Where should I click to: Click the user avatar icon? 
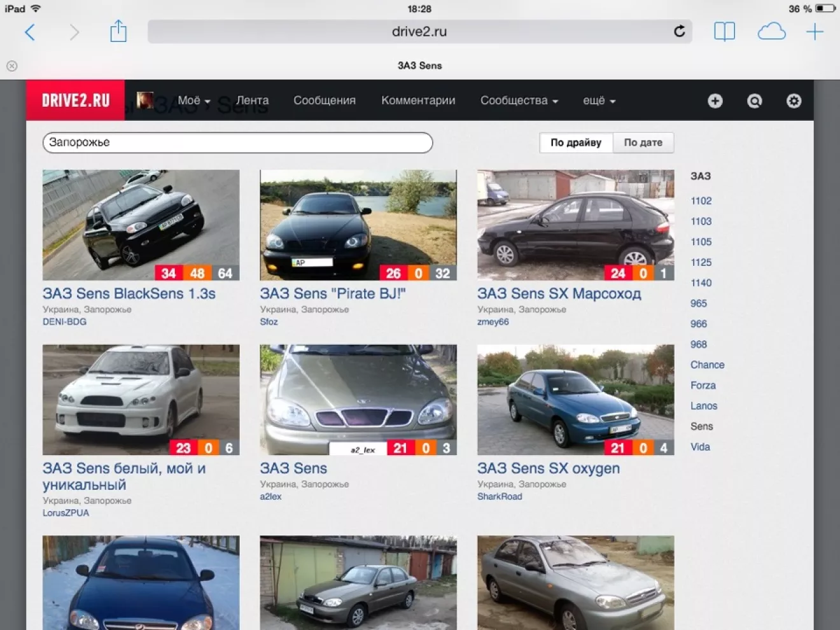(x=145, y=100)
